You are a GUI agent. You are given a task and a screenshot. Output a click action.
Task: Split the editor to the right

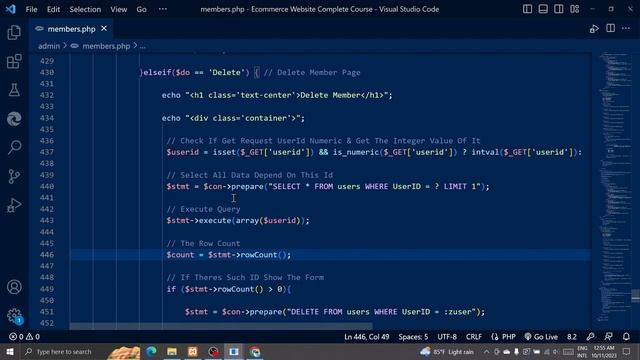611,28
